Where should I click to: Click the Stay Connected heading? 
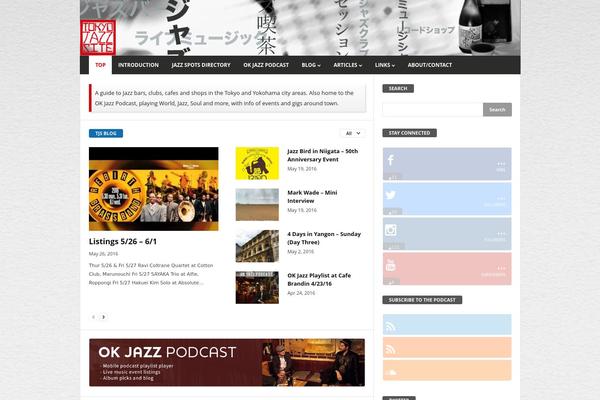tap(409, 133)
